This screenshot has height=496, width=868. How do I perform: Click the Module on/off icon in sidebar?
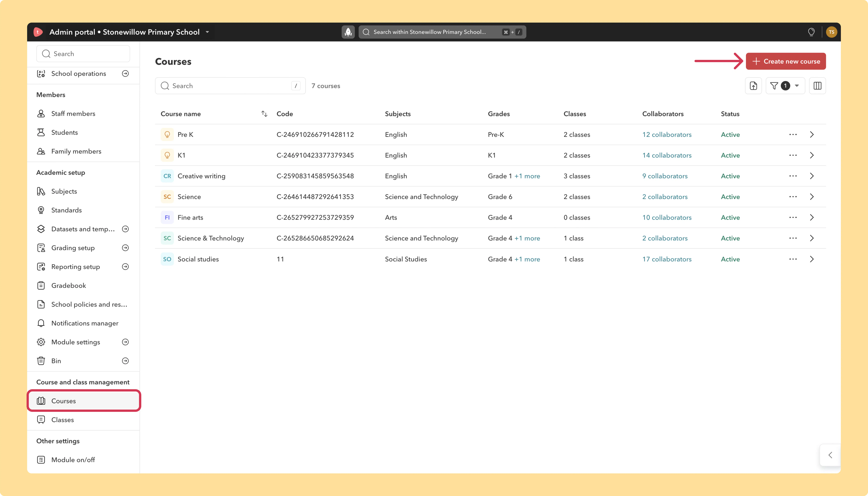(41, 460)
